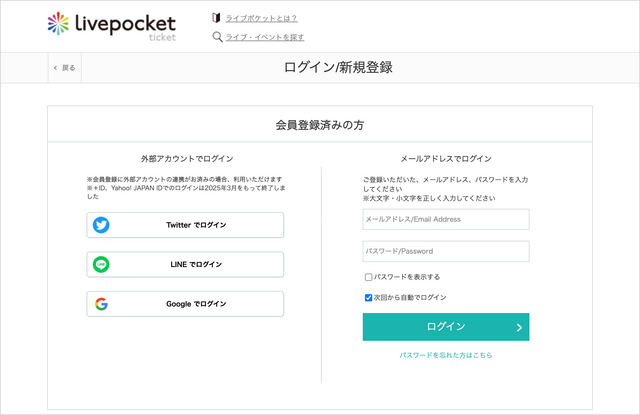Click the back chevron next to 戻る
Viewport: 640px width, 415px height.
(56, 68)
